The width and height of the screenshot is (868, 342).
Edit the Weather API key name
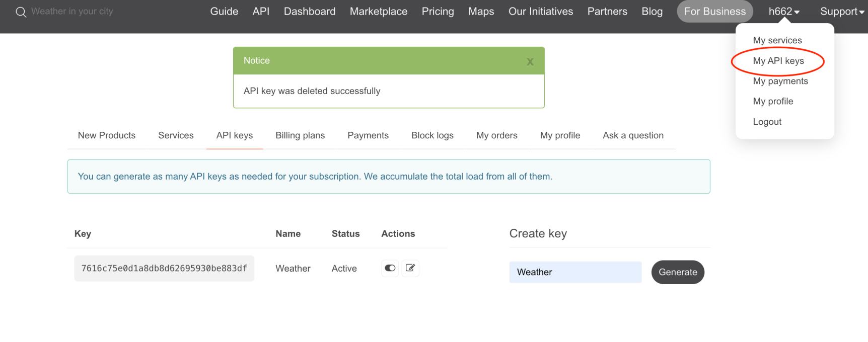410,268
